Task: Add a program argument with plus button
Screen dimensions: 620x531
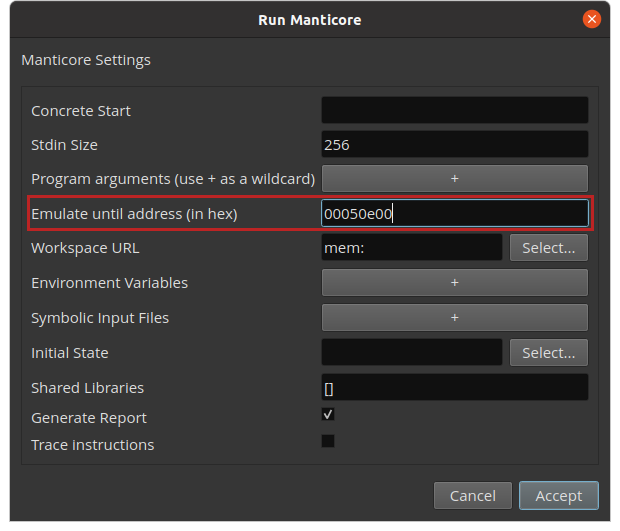Action: 454,178
